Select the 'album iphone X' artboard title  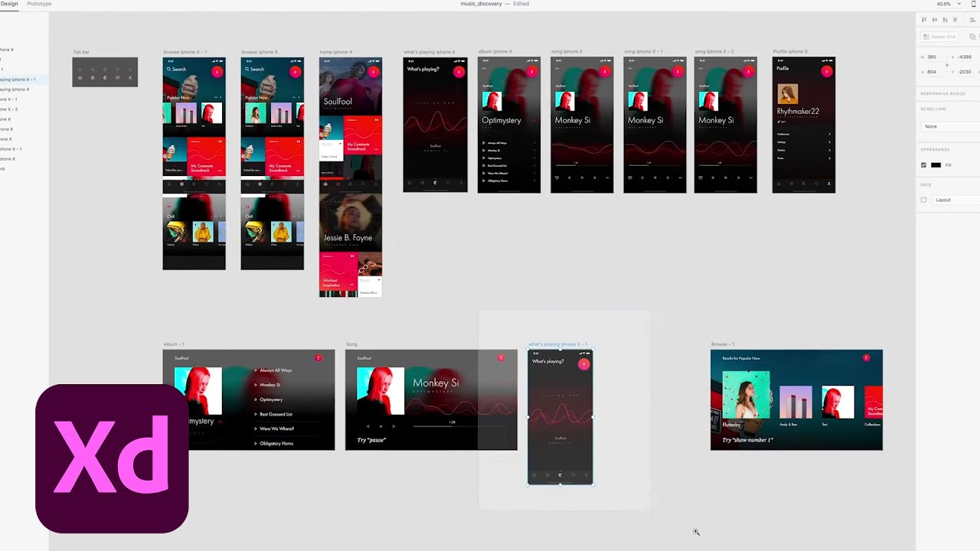click(495, 51)
